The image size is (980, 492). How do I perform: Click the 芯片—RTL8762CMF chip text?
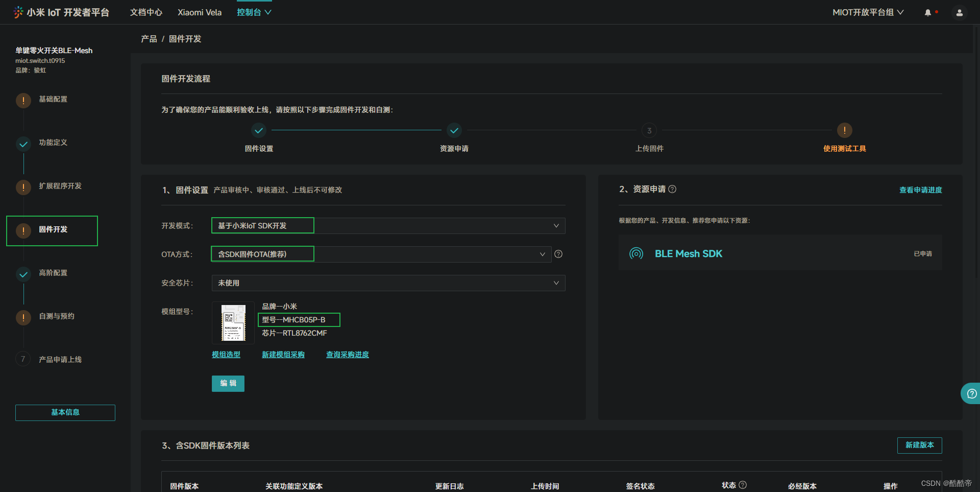click(295, 333)
